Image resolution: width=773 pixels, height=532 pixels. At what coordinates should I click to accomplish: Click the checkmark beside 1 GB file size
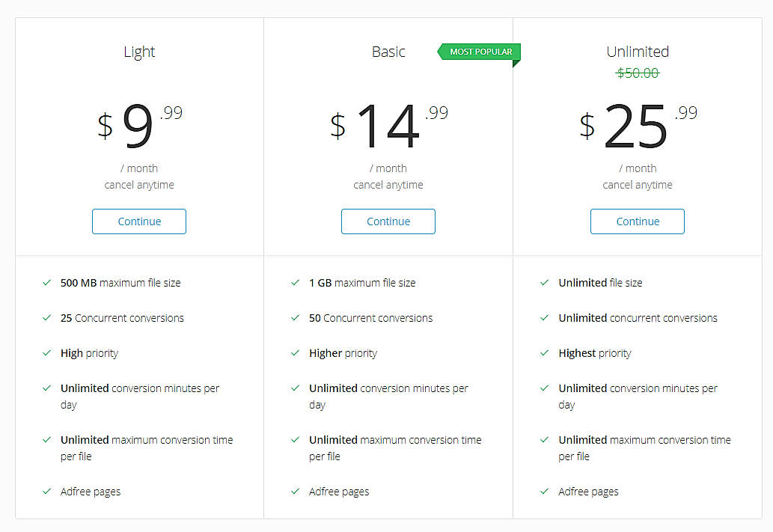point(296,283)
